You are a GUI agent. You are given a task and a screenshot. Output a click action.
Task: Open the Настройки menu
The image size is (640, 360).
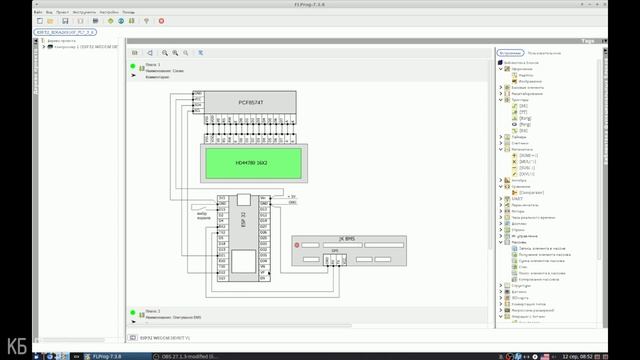(109, 12)
